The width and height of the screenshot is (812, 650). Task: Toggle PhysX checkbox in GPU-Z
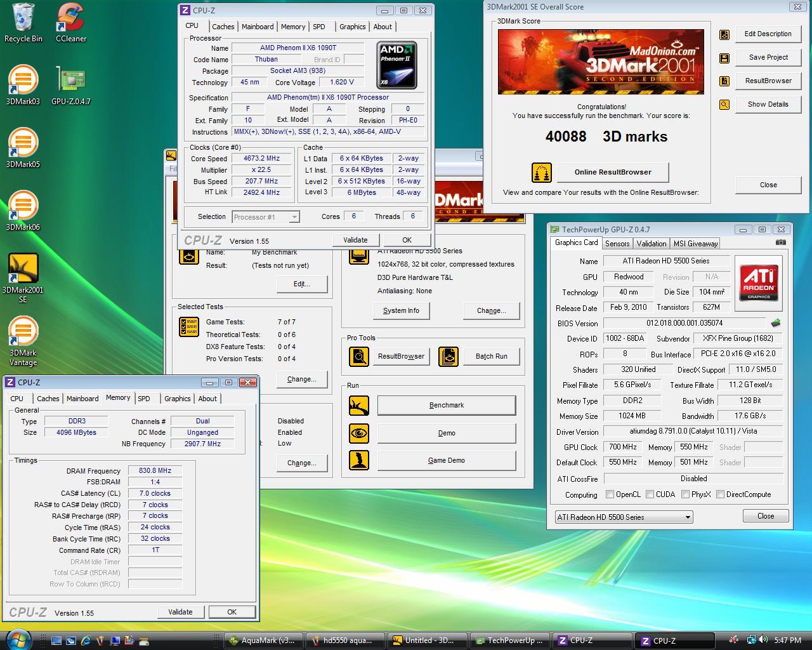coord(685,494)
